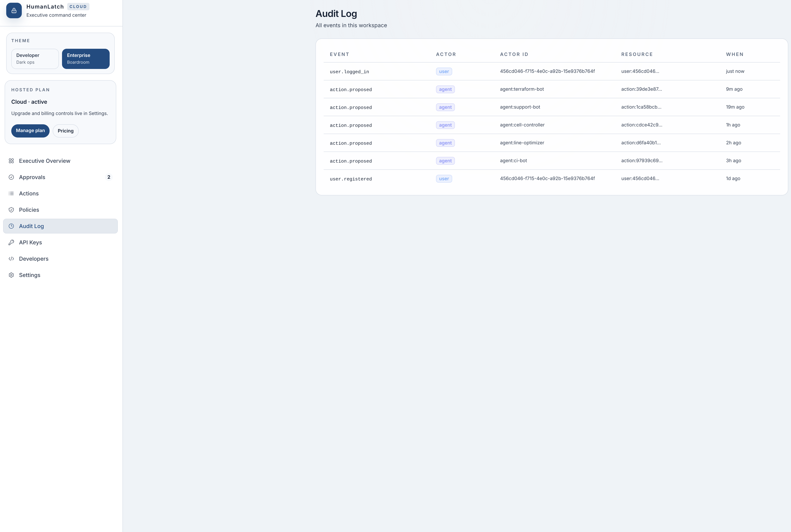Viewport: 791px width, 532px height.
Task: Open the Pricing link button
Action: [66, 131]
